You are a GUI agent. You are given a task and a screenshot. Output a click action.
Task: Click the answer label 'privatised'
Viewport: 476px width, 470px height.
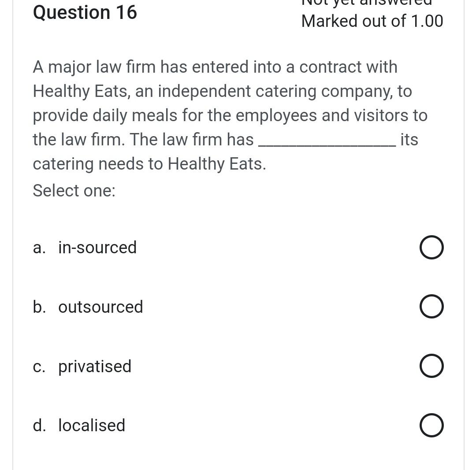click(94, 366)
